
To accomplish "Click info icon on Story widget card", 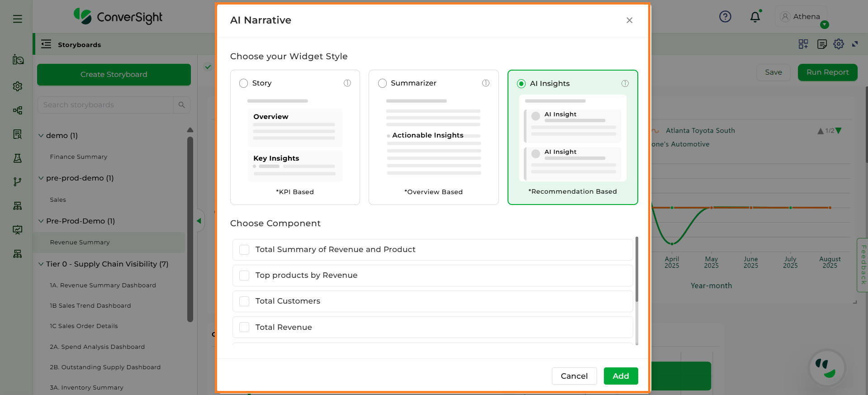I will click(347, 83).
